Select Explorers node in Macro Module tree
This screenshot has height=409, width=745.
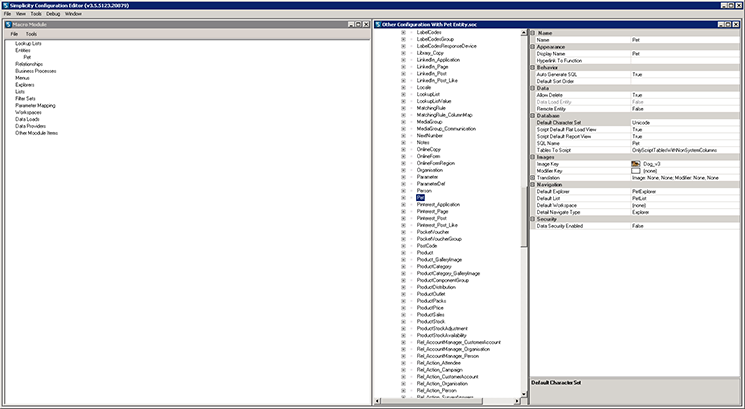click(x=25, y=85)
